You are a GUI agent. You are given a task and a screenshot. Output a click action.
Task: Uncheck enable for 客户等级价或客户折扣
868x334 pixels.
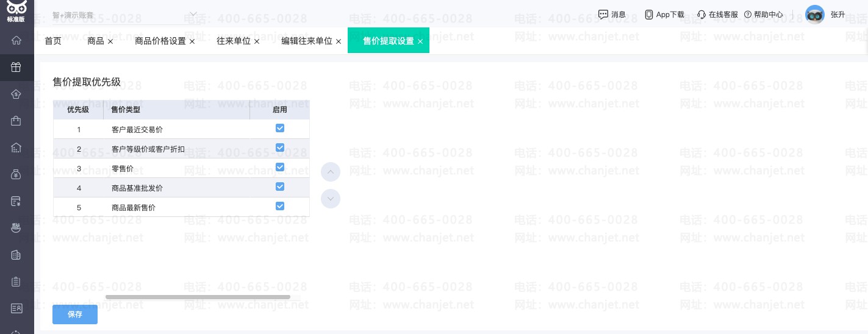click(280, 147)
